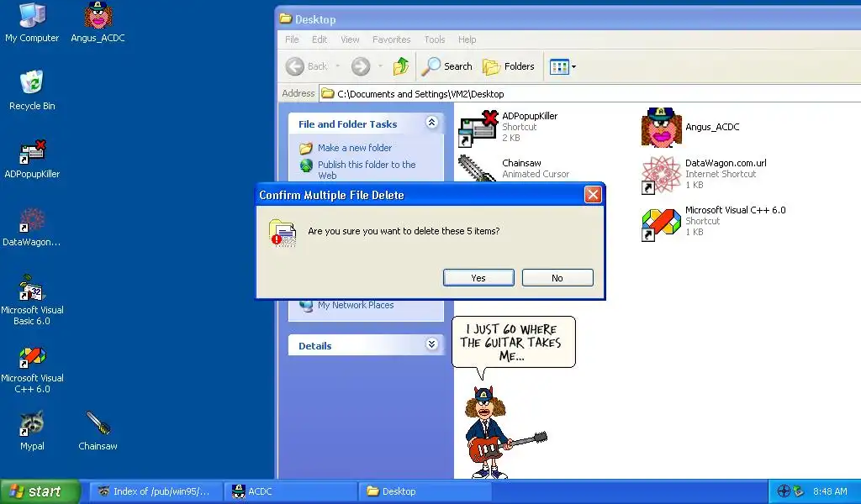
Task: Cancel deletion with the No button
Action: (x=557, y=277)
